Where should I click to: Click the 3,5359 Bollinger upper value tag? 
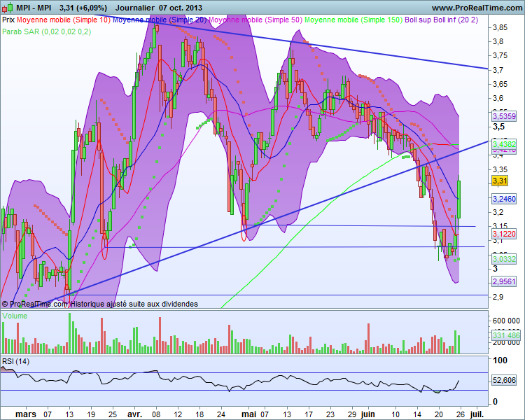coord(504,116)
